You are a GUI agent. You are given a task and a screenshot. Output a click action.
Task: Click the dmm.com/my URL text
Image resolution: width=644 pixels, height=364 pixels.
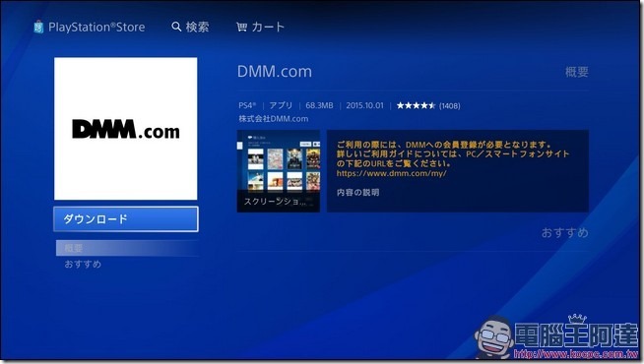coord(391,173)
